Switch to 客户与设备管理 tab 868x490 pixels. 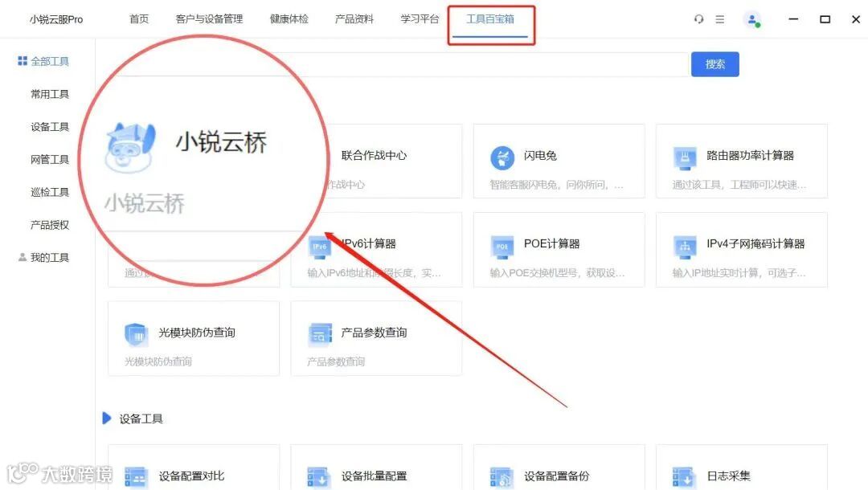click(x=209, y=19)
